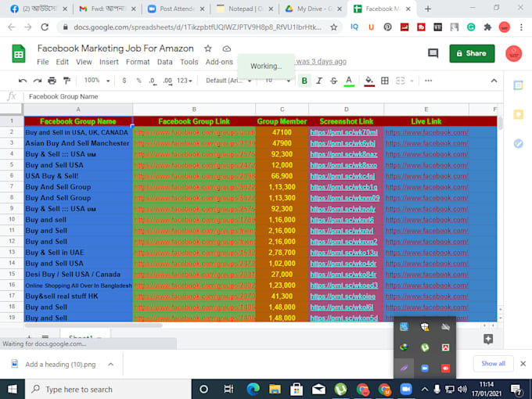This screenshot has height=399, width=532.
Task: Decrease decimal places
Action: click(x=153, y=81)
